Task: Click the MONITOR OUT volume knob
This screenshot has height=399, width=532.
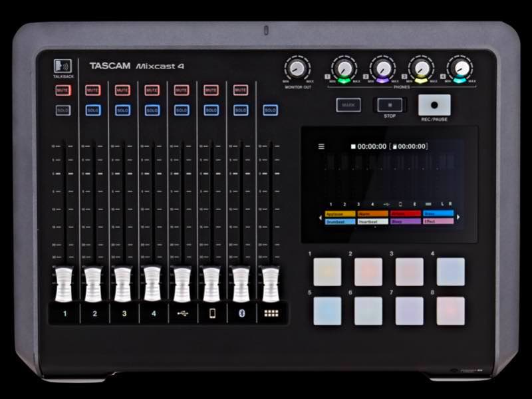Action: pos(297,68)
